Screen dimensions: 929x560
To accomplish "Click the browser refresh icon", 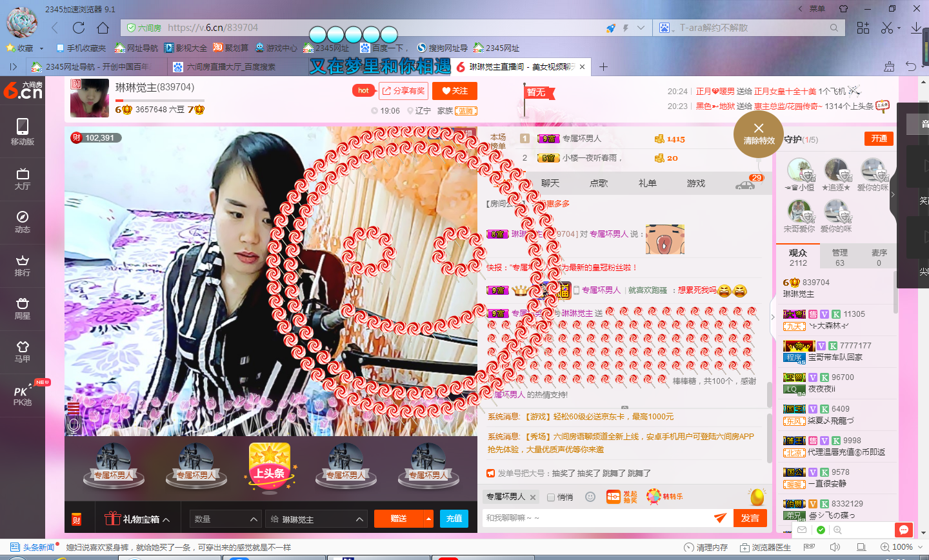I will pyautogui.click(x=79, y=28).
